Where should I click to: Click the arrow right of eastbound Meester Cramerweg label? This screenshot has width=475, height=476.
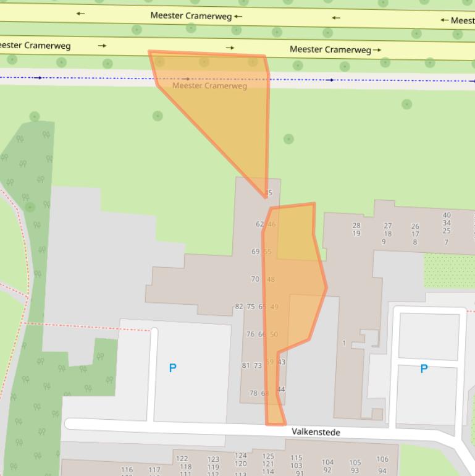pyautogui.click(x=377, y=50)
